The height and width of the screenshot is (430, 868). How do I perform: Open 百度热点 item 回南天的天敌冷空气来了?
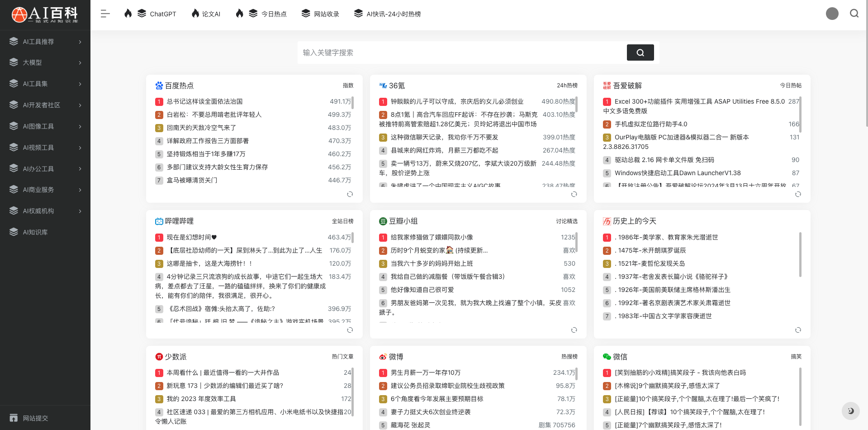click(x=201, y=128)
